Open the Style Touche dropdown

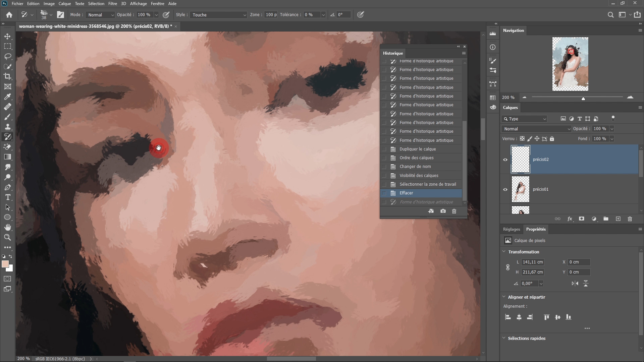(218, 15)
